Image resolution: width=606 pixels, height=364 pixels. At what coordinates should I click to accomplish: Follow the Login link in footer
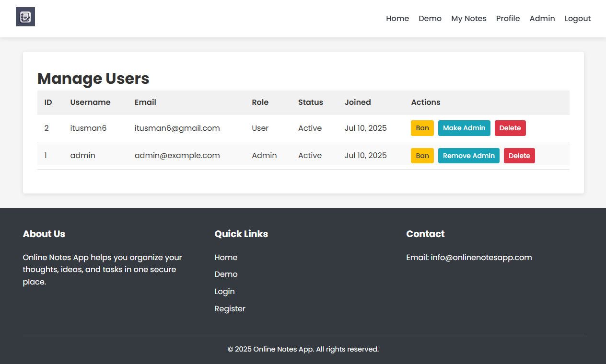pos(224,292)
